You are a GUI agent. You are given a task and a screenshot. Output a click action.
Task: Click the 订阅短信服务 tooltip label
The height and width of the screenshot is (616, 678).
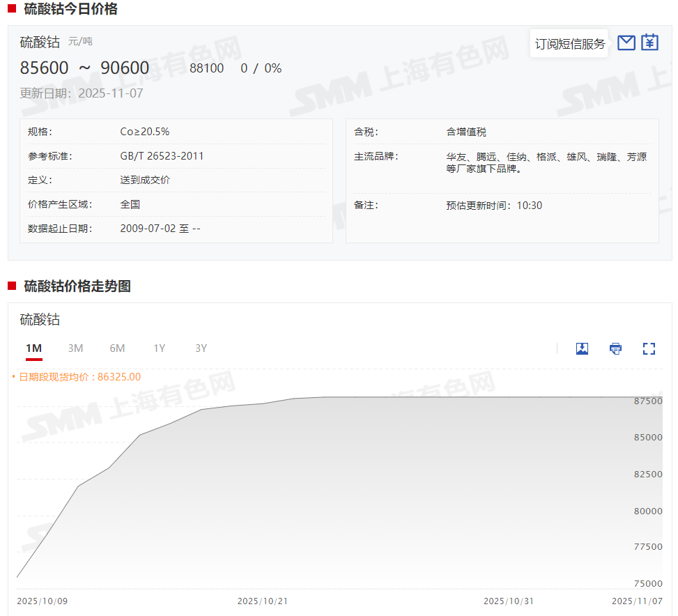point(569,44)
